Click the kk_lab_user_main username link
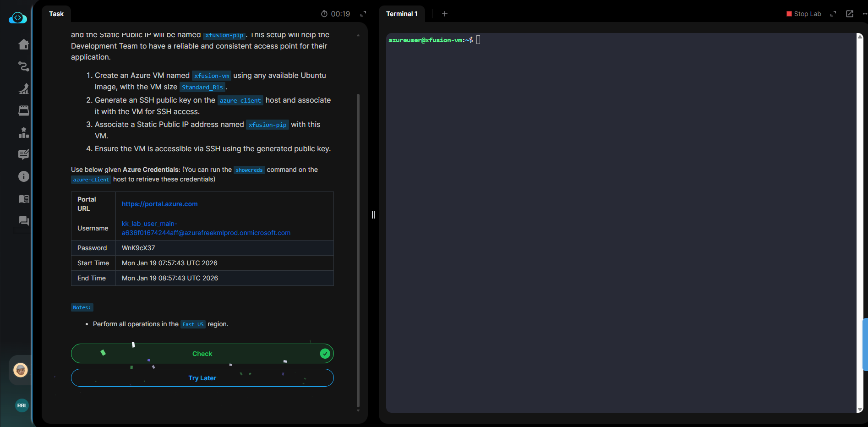This screenshot has width=868, height=427. pos(206,228)
